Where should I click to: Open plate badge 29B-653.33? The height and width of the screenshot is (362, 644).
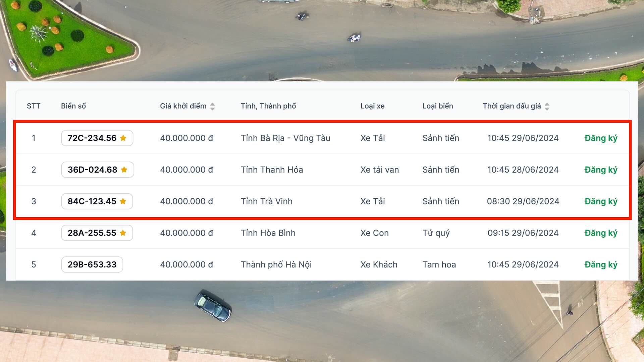[92, 264]
